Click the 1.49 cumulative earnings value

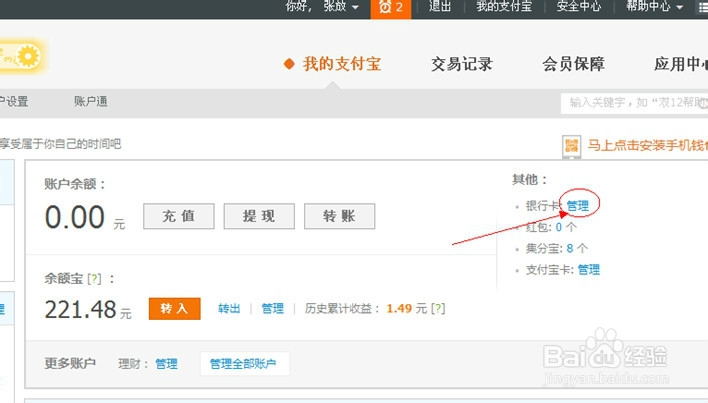(399, 309)
